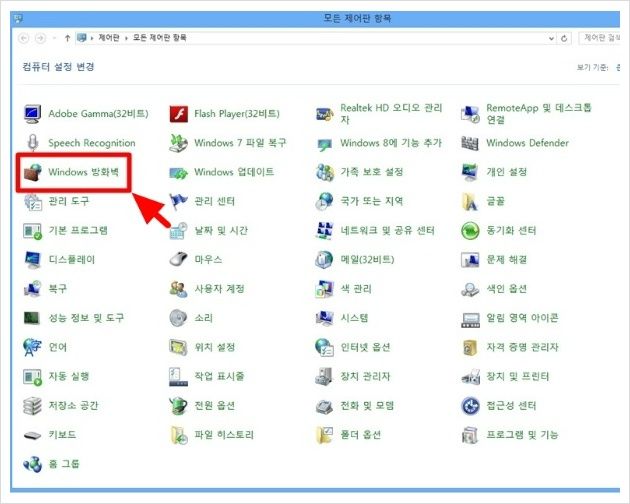Click the 파일 히스토리 link
Image resolution: width=630 pixels, height=504 pixels.
click(x=224, y=435)
